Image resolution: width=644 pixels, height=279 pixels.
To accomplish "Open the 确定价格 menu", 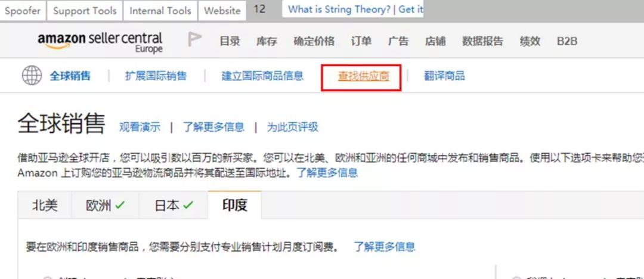I will (314, 41).
